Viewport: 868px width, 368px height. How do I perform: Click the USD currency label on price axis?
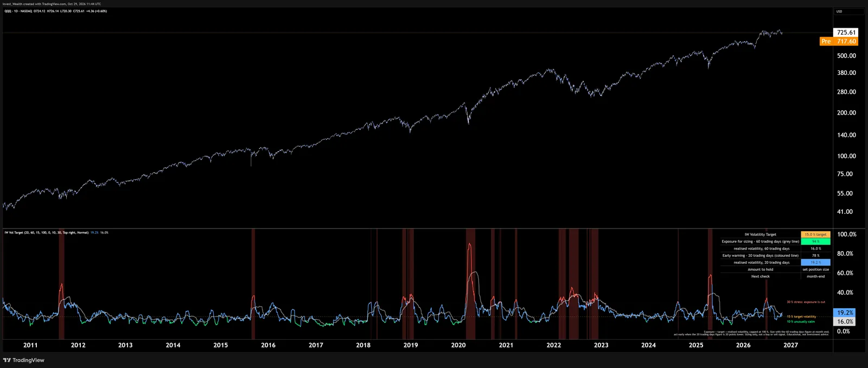(x=839, y=11)
